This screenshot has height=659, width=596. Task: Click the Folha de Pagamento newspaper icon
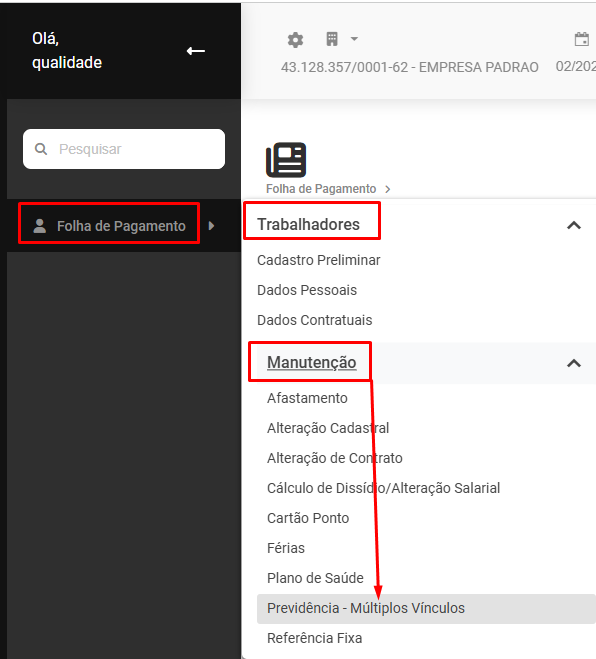click(286, 160)
